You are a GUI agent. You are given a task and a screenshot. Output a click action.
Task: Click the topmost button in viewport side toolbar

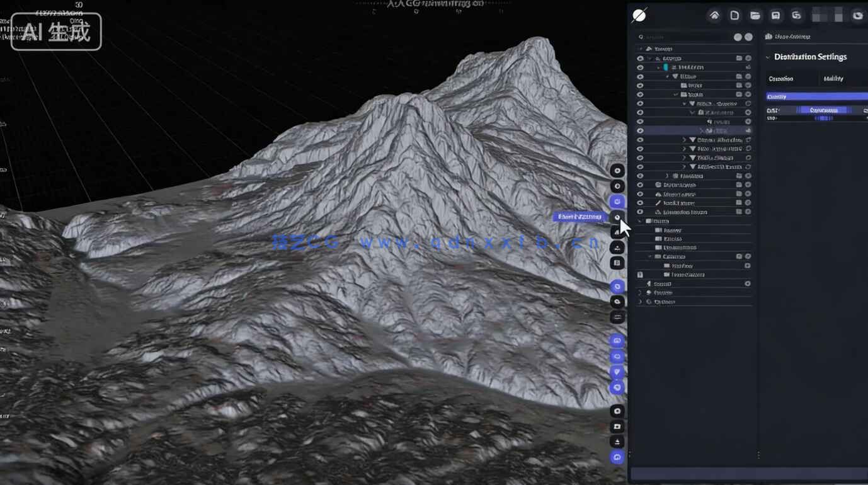click(x=617, y=171)
